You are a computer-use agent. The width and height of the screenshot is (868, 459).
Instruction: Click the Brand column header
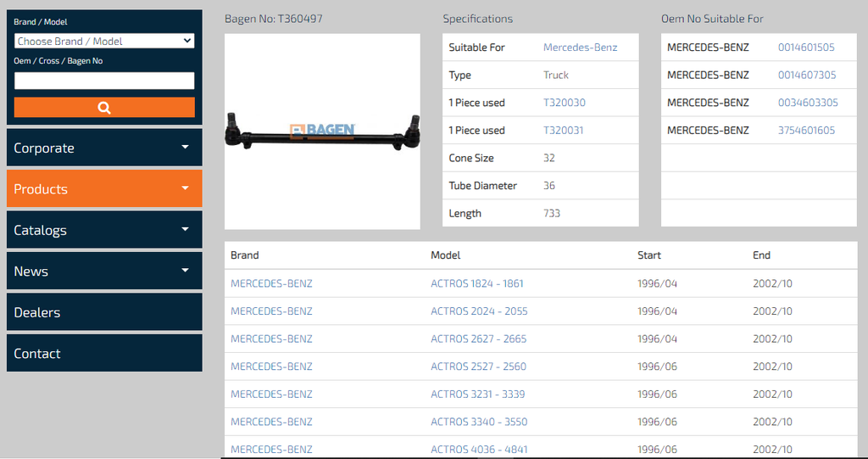point(245,255)
